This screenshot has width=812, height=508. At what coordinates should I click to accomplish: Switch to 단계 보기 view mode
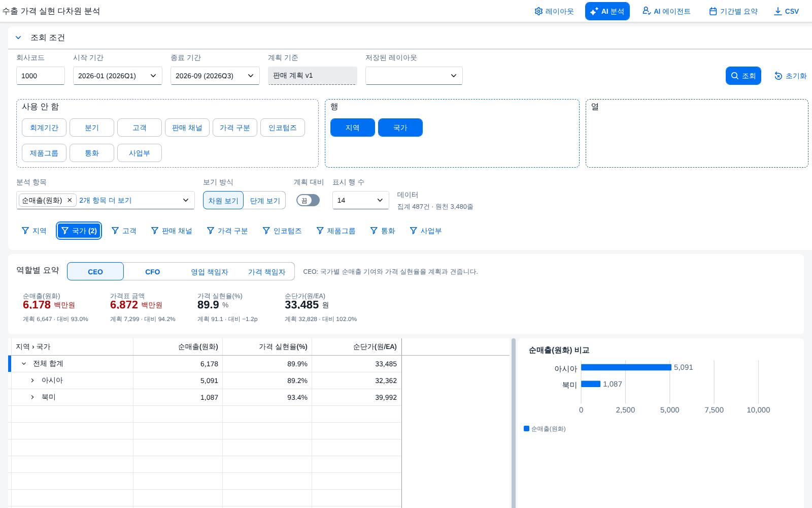click(265, 200)
